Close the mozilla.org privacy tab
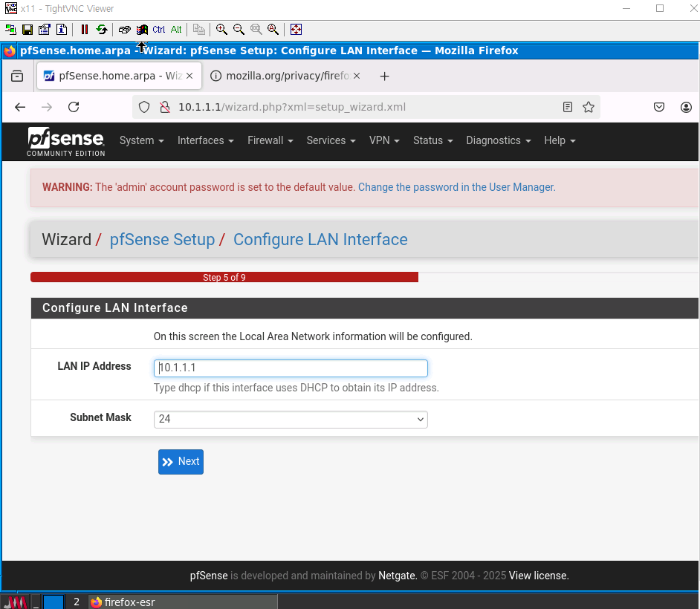The height and width of the screenshot is (609, 700). tap(357, 76)
